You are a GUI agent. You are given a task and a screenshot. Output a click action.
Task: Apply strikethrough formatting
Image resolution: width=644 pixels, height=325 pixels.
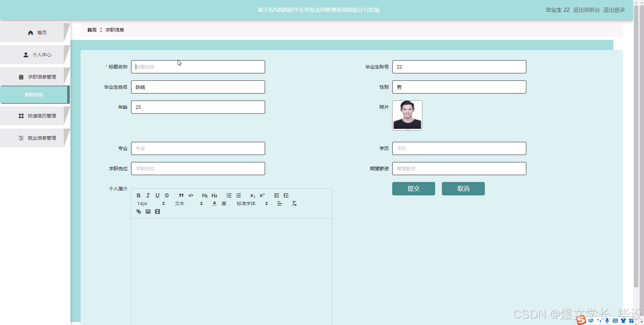click(167, 195)
